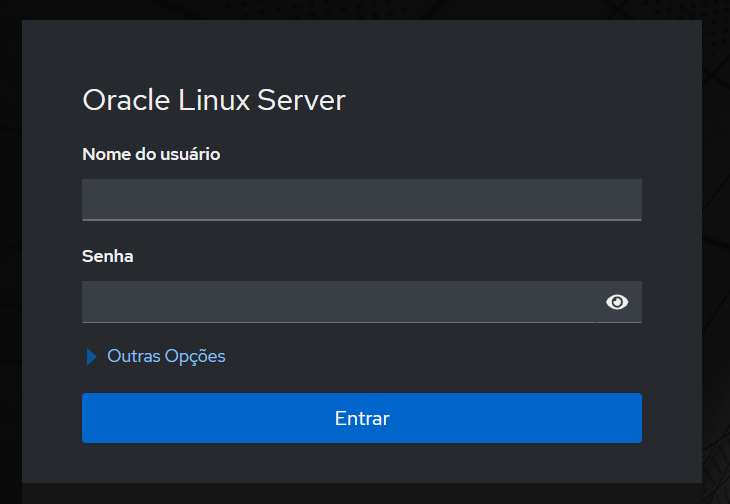Click the blue arrow beside Outras Opções
730x504 pixels.
tap(92, 356)
